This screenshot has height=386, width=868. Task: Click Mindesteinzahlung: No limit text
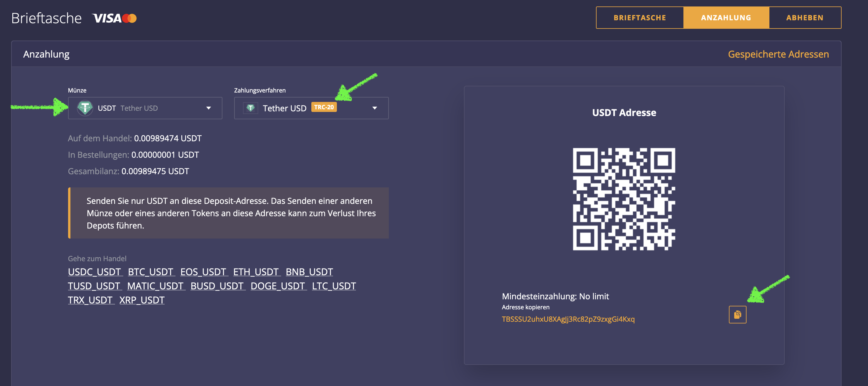tap(555, 296)
